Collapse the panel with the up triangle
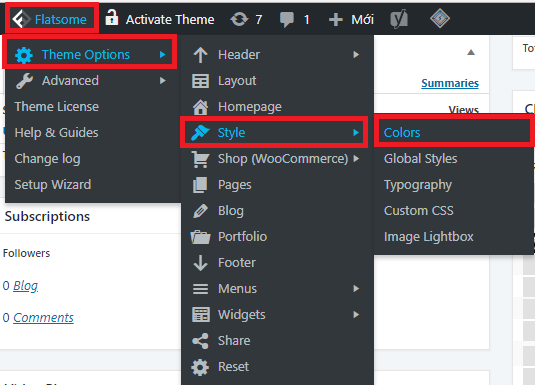536x385 pixels. click(471, 52)
